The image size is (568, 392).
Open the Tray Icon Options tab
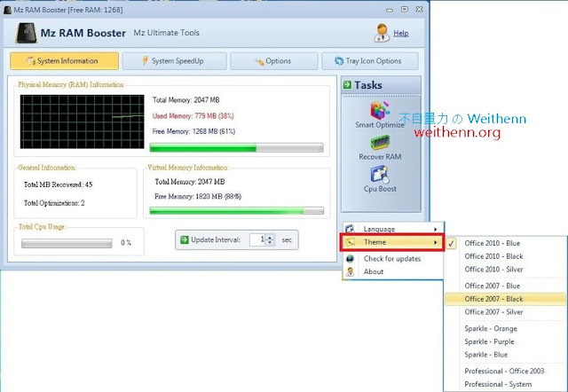click(370, 61)
